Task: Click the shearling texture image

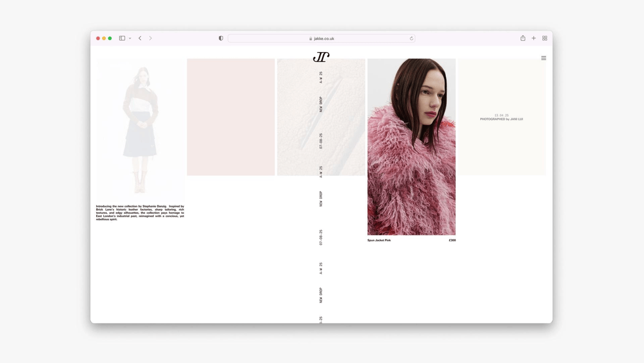Action: coord(321,117)
